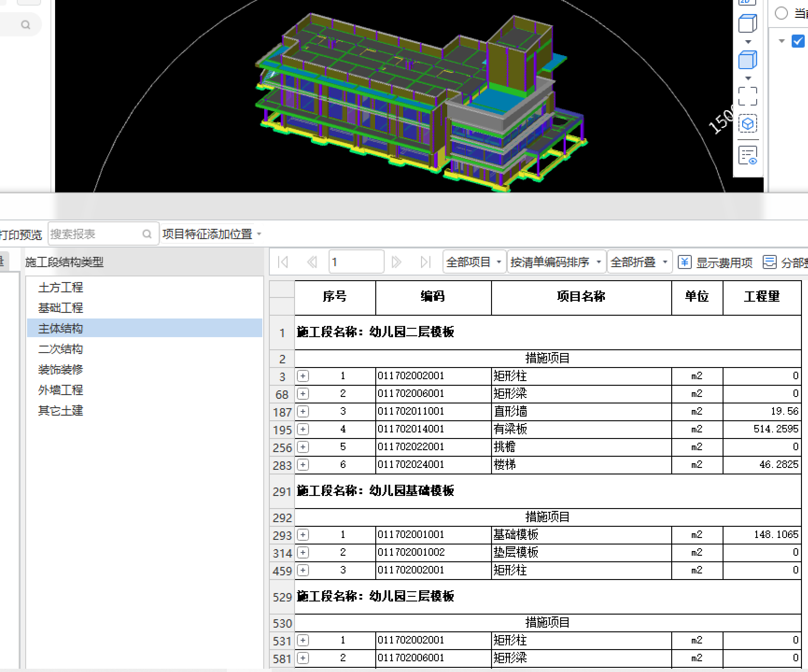Select the radio button at top right
Image resolution: width=808 pixels, height=672 pixels.
(781, 13)
